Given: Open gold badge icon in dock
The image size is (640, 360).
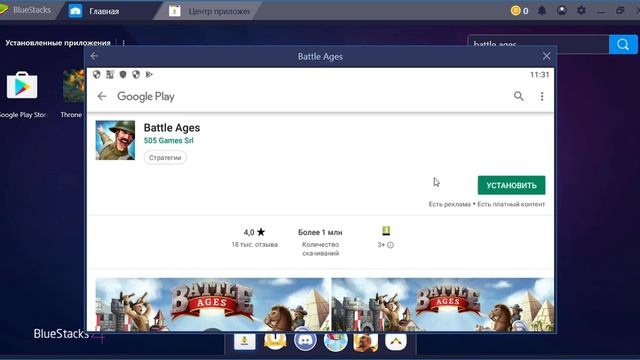Looking at the screenshot, I should pyautogui.click(x=275, y=341).
